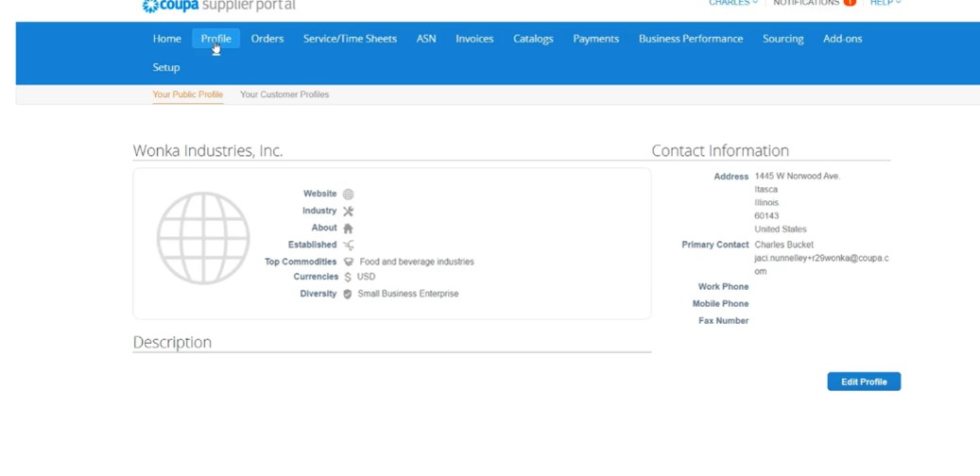Open the Sourcing menu item
980x476 pixels.
782,39
